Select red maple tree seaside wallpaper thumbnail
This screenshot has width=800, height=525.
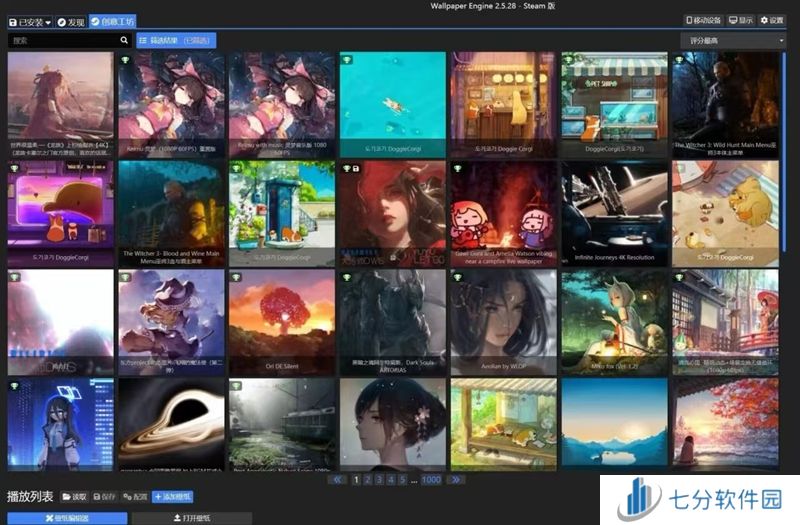[725, 422]
